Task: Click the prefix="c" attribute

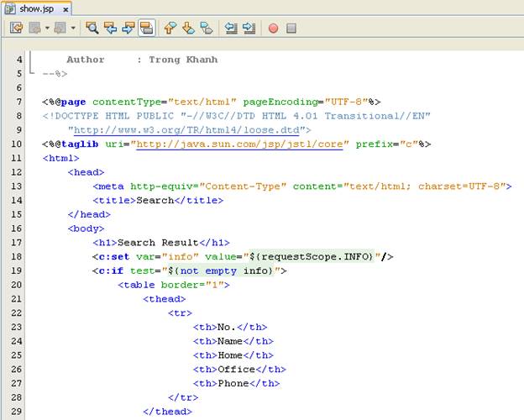Action: [387, 144]
